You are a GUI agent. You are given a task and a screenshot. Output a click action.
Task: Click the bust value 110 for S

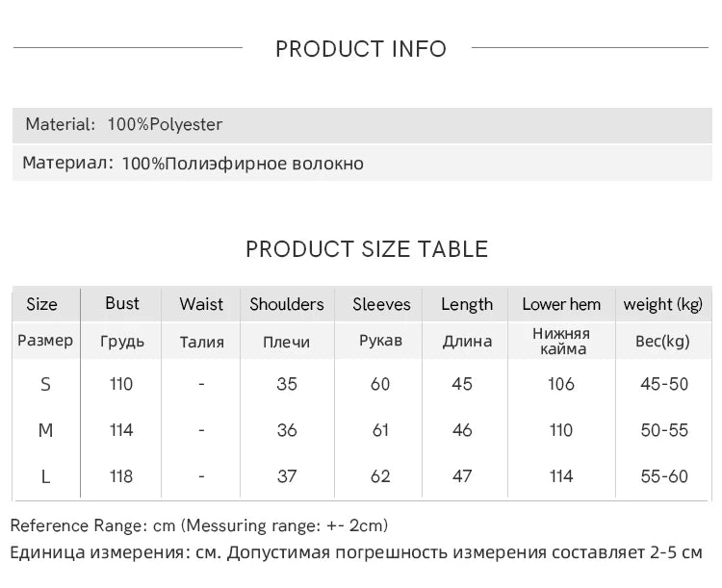point(121,384)
